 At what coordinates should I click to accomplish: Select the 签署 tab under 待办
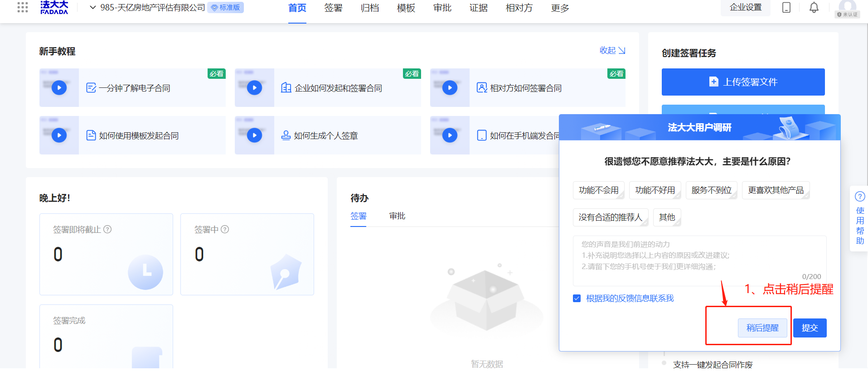coord(359,216)
